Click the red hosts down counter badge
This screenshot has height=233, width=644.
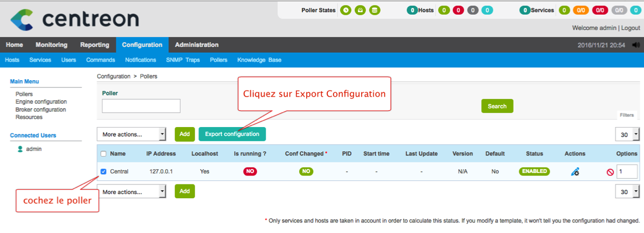coord(458,10)
